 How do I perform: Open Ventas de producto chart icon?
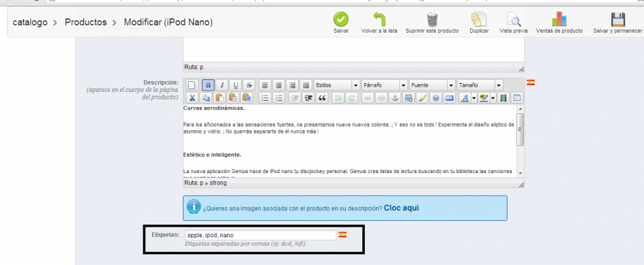(559, 20)
